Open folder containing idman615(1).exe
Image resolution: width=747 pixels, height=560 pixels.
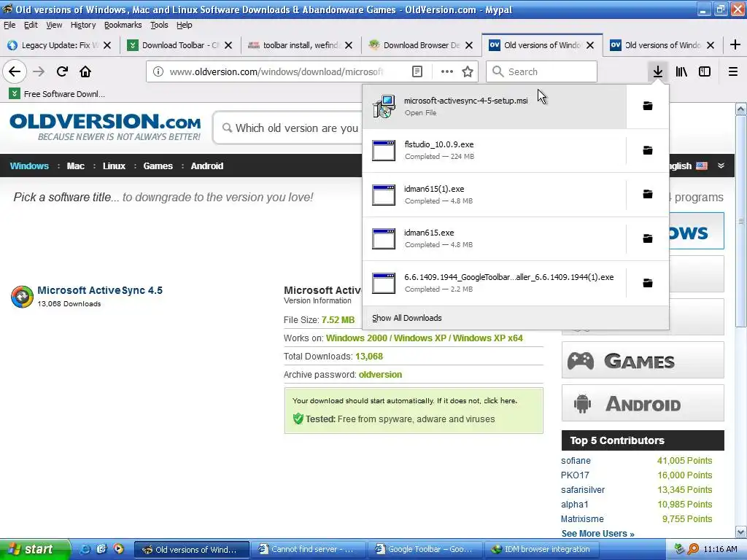[x=648, y=194]
